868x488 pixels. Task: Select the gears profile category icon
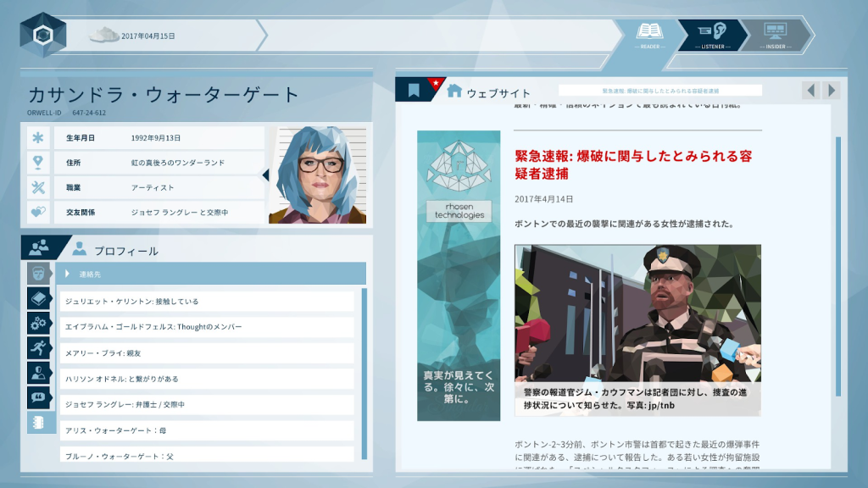(40, 323)
